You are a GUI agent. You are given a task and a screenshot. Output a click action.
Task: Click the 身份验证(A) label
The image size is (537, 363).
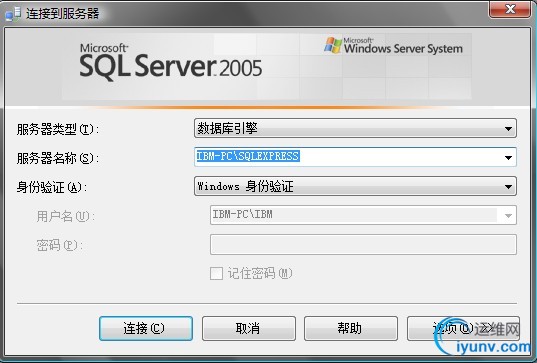click(x=52, y=187)
